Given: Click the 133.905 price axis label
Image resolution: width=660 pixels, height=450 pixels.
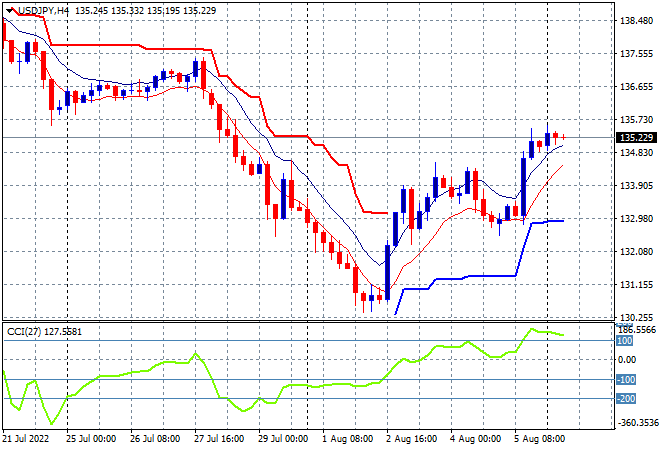Looking at the screenshot, I should [x=636, y=186].
